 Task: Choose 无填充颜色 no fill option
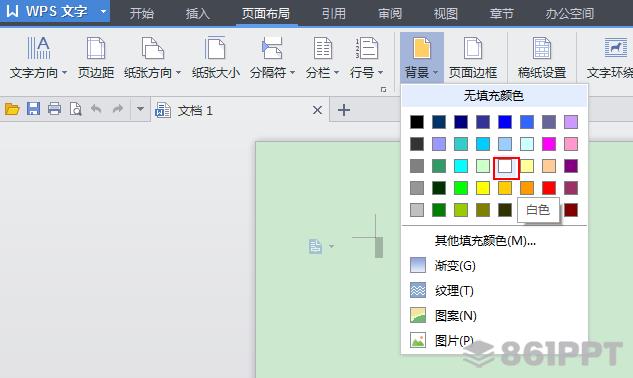coord(494,96)
